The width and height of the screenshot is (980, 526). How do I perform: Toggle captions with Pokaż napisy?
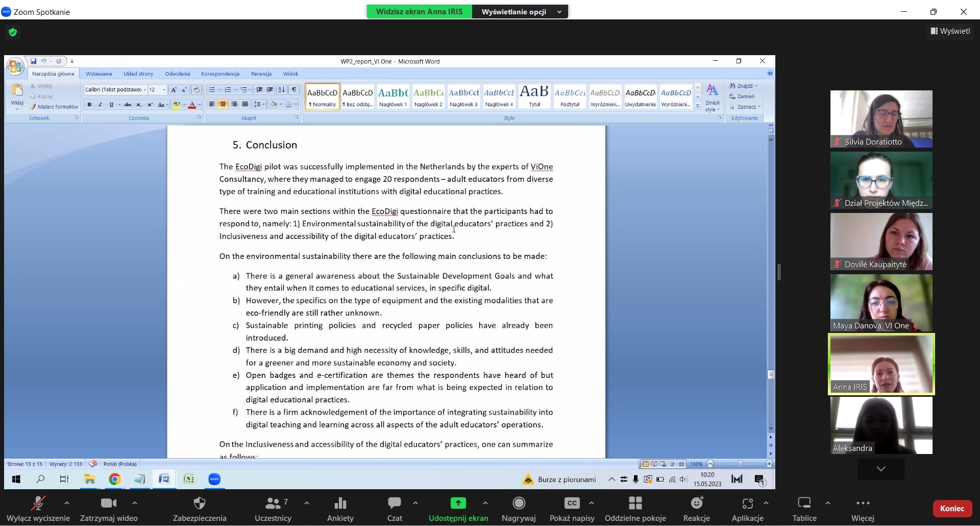tap(572, 509)
